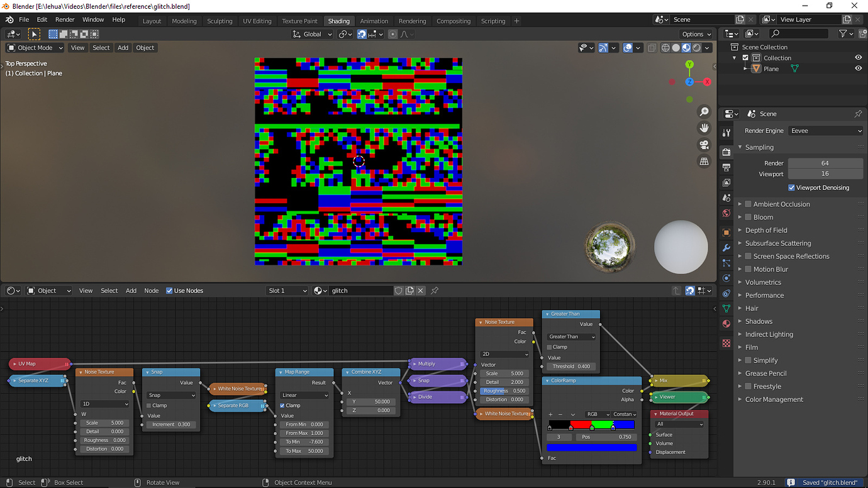
Task: Open the Modifier Properties wrench icon
Action: tap(726, 248)
